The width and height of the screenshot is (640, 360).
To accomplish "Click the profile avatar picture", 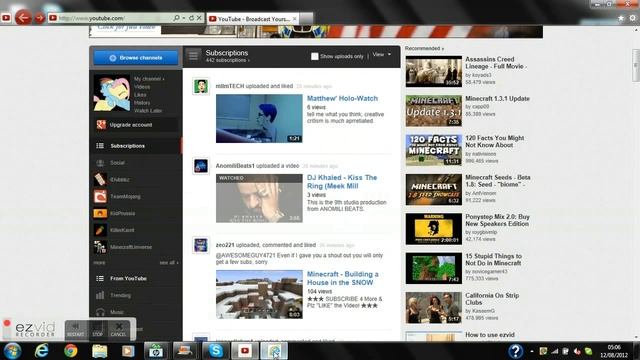I will (112, 92).
